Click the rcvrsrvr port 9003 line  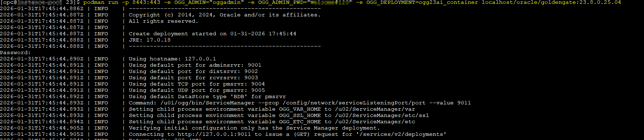[193, 78]
